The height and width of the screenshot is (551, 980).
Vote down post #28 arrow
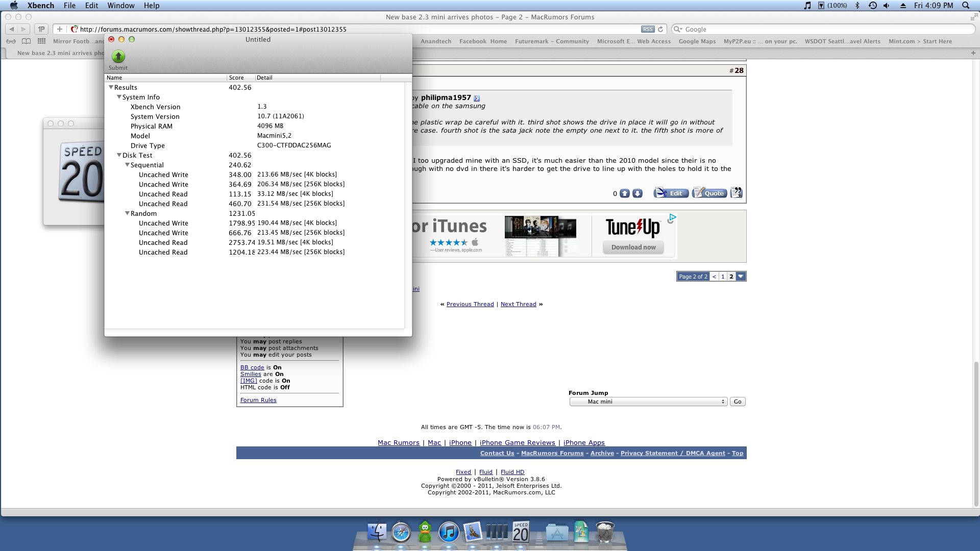(638, 194)
